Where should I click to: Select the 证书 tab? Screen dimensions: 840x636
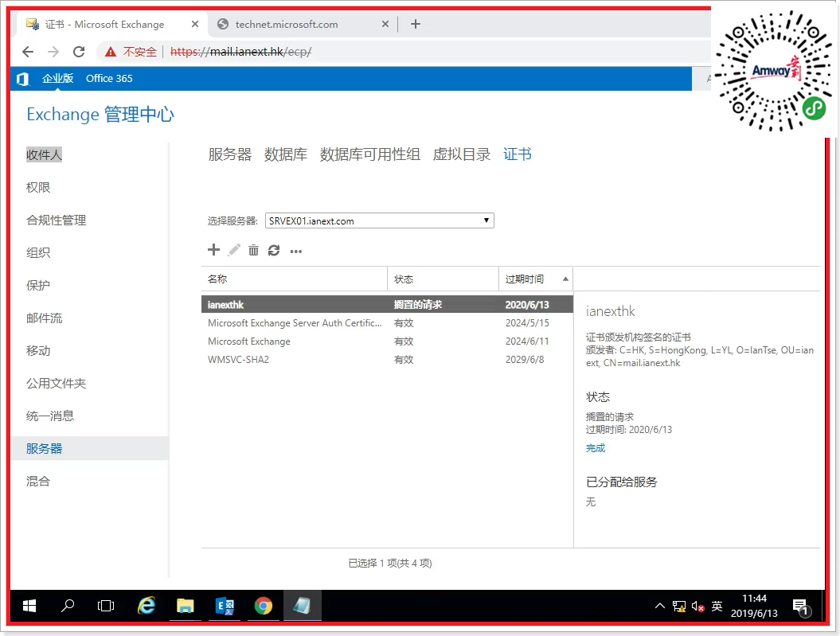tap(517, 154)
